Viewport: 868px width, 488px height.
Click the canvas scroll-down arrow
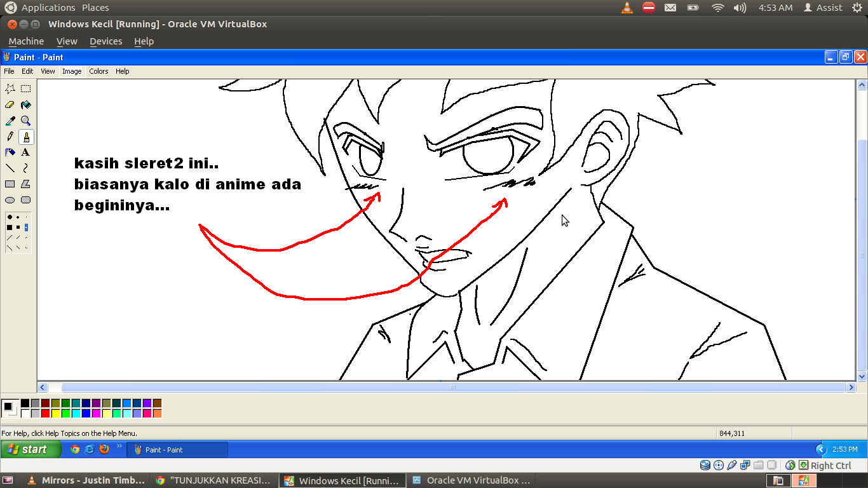(862, 376)
